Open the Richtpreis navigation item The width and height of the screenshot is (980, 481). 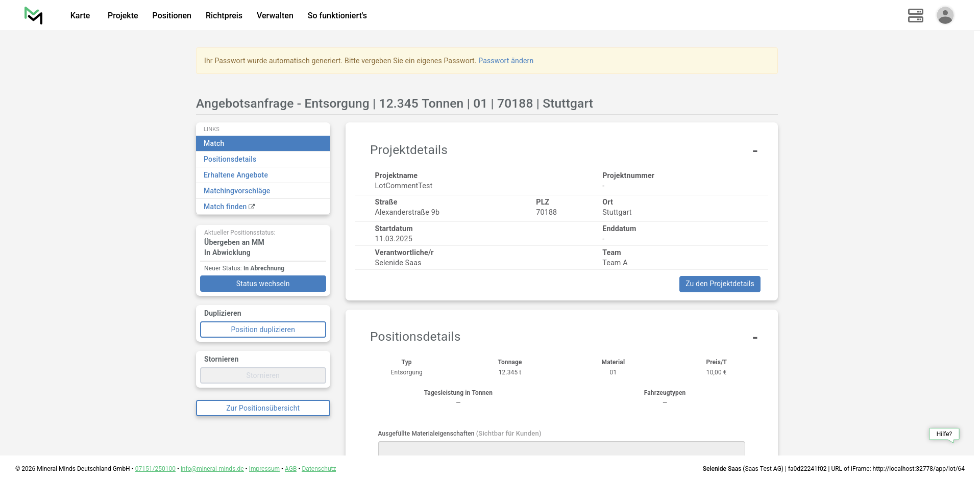[x=224, y=15]
